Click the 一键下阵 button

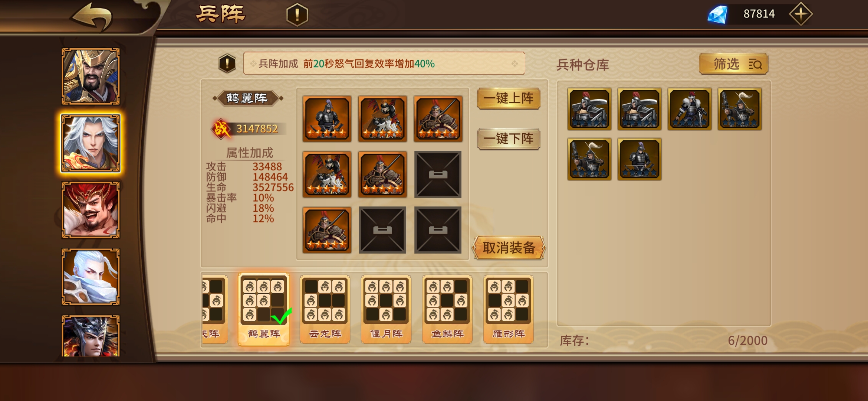pyautogui.click(x=509, y=139)
